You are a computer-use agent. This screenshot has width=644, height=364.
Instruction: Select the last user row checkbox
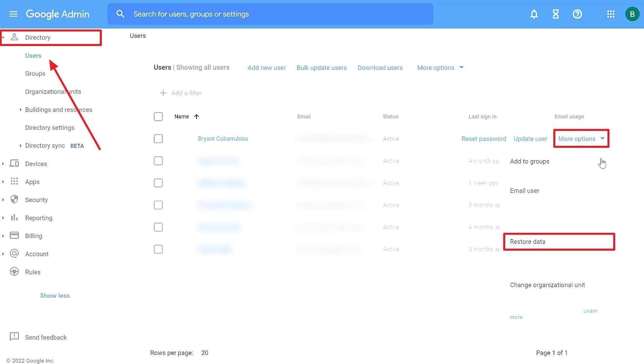[x=158, y=249]
